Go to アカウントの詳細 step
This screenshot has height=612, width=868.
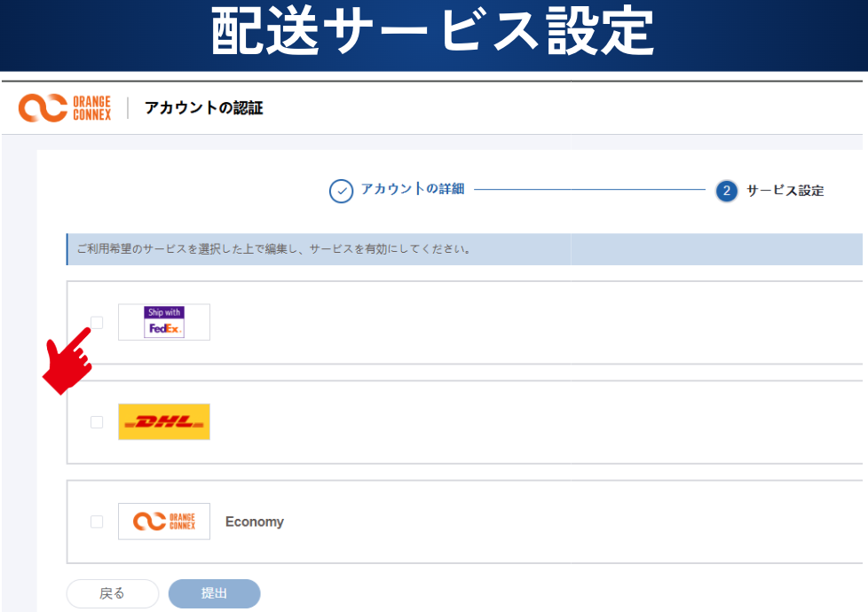coord(413,189)
